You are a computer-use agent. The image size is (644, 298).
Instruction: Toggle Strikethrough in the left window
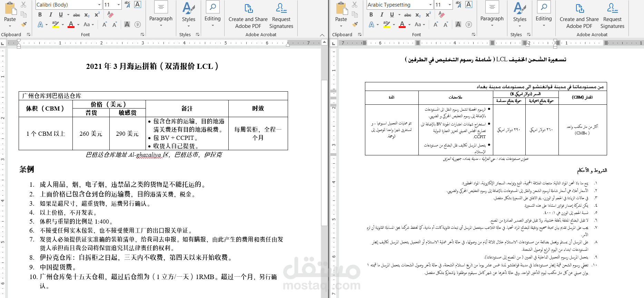pyautogui.click(x=77, y=15)
